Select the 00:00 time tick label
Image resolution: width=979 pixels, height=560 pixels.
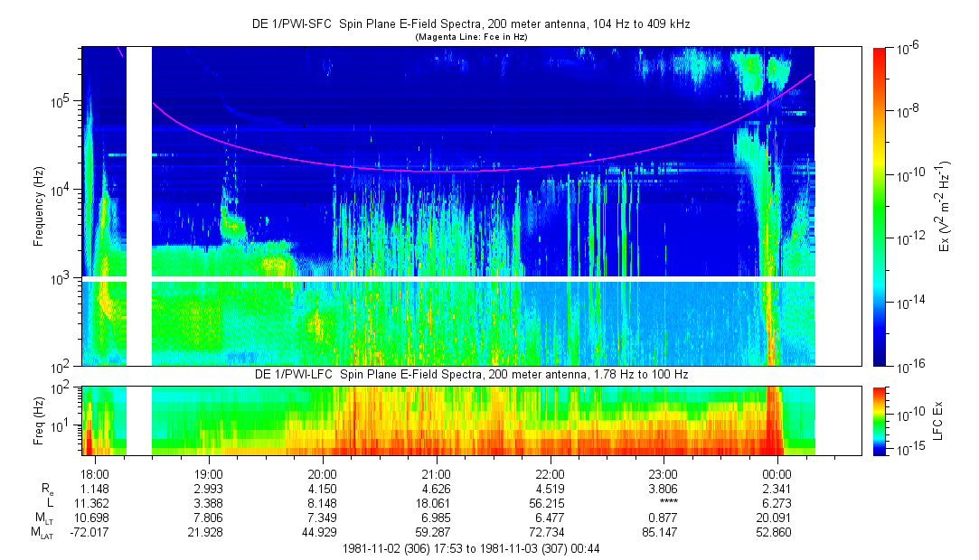777,473
